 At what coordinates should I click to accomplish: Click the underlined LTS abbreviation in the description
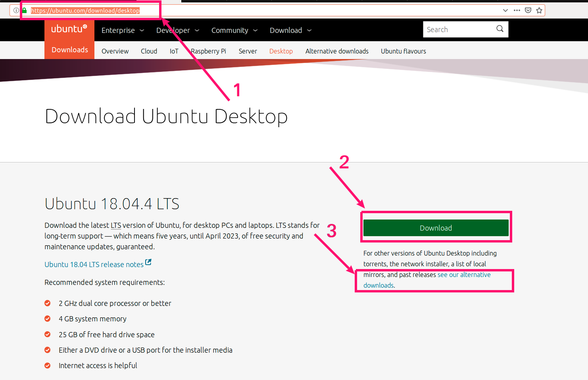click(x=116, y=225)
